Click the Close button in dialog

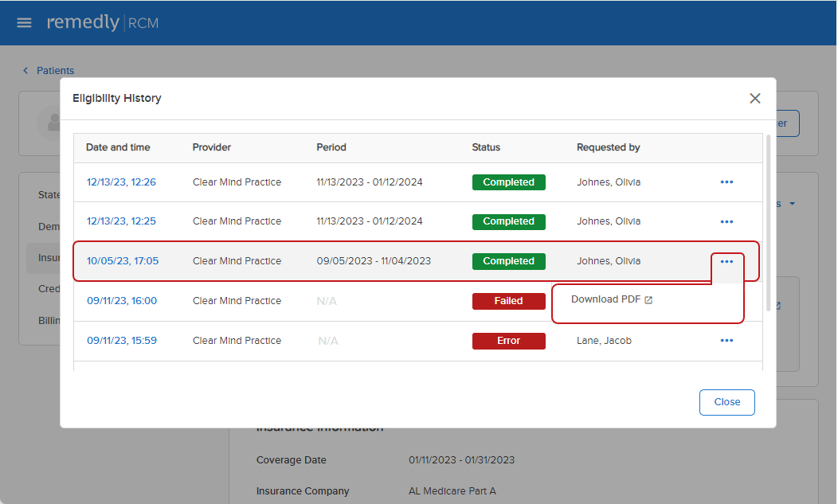coord(726,402)
